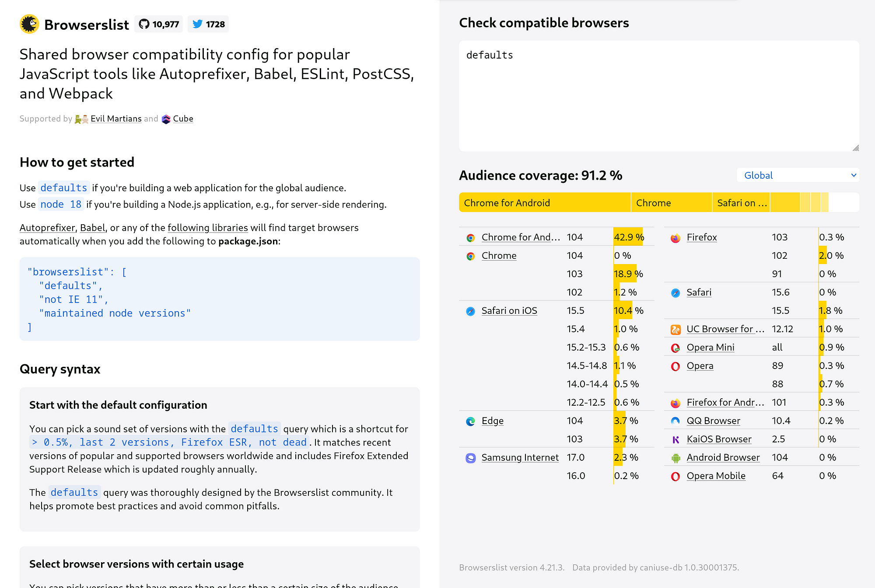The height and width of the screenshot is (588, 875).
Task: Open the Autoprefixer link
Action: (x=47, y=228)
